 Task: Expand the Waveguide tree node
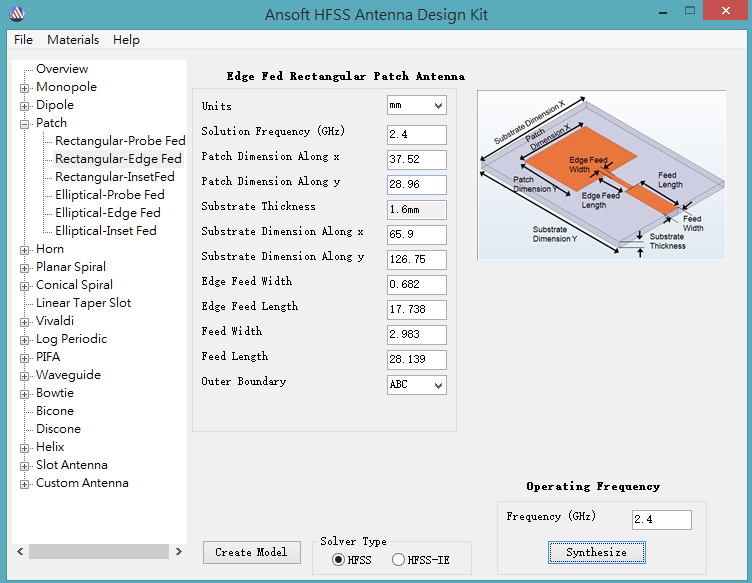tap(24, 376)
